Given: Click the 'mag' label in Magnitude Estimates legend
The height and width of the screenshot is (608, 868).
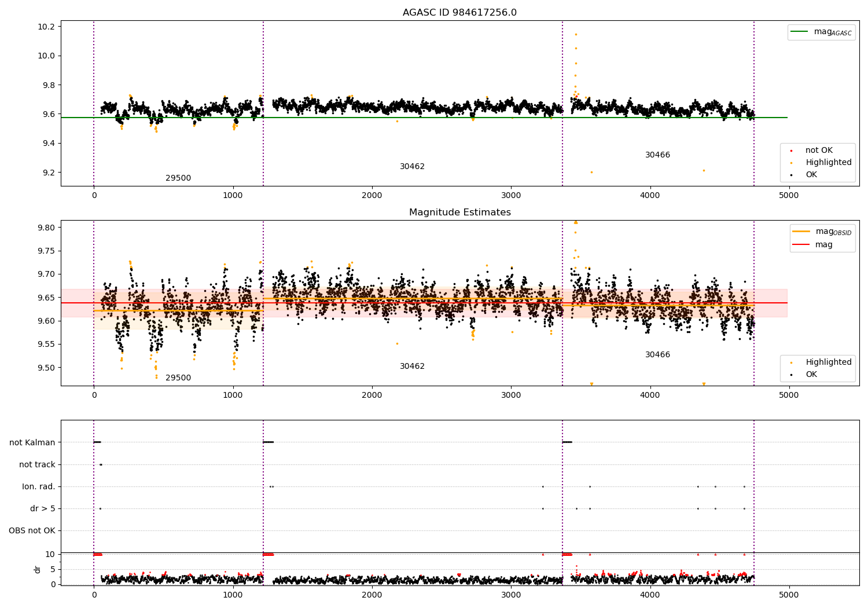Looking at the screenshot, I should (824, 244).
